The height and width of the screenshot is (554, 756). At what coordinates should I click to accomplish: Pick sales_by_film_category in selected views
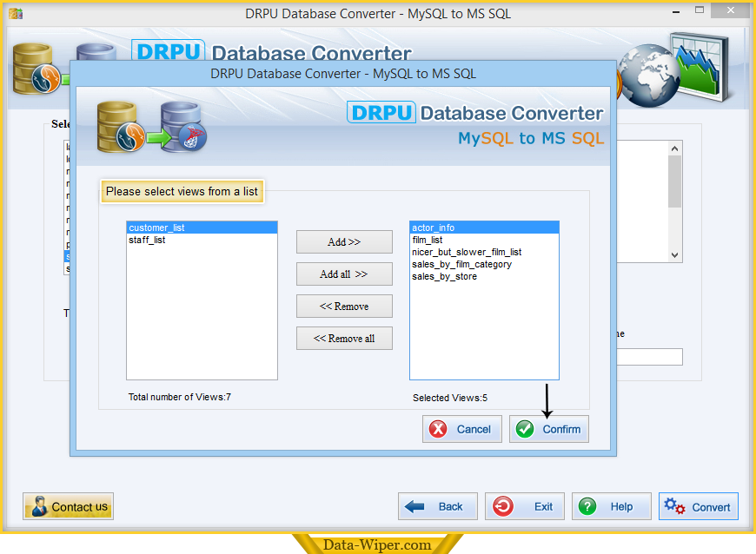coord(461,264)
